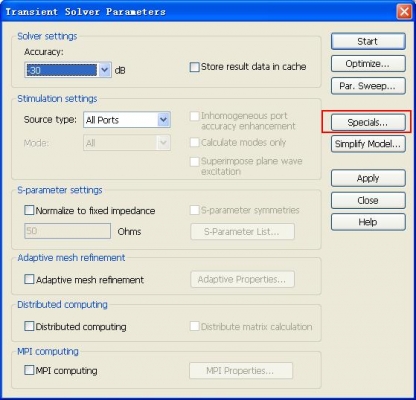Image resolution: width=416 pixels, height=400 pixels.
Task: Expand the Accuracy dB dropdown
Action: coord(105,70)
